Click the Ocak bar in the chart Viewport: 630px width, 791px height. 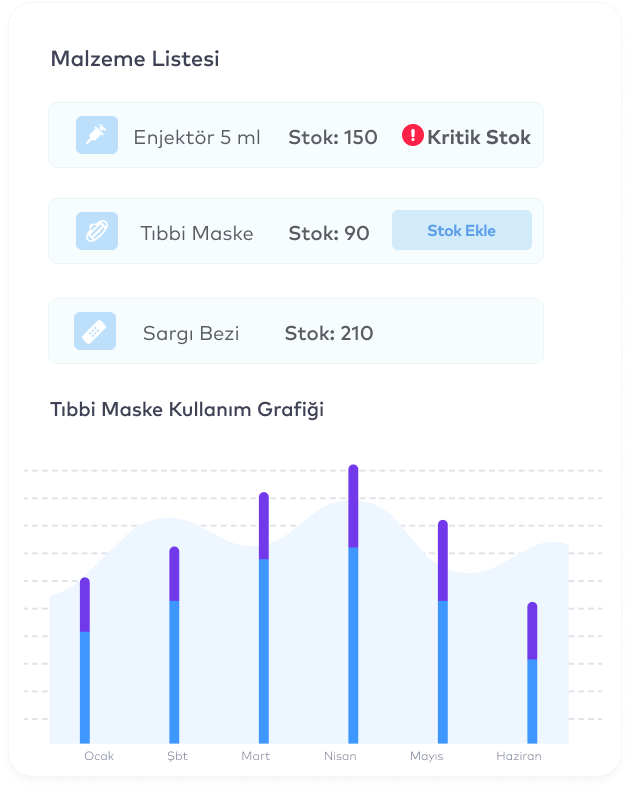(x=85, y=660)
